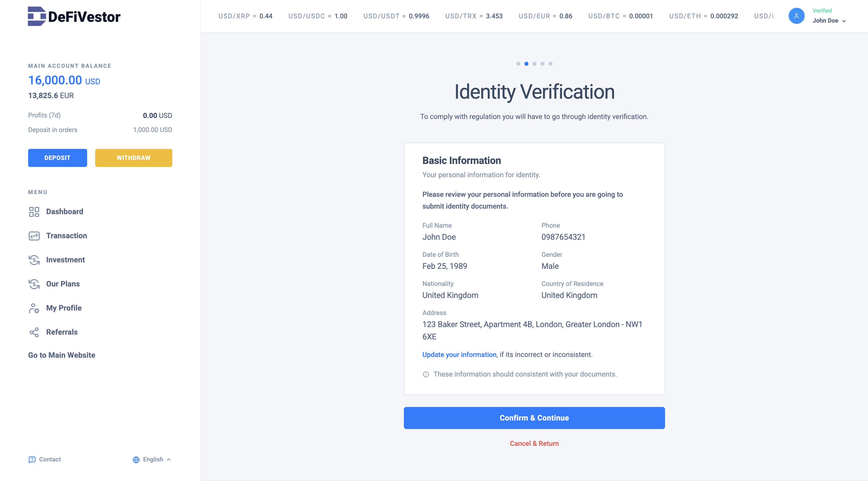868x481 pixels.
Task: Click the Our Plans icon
Action: 34,284
